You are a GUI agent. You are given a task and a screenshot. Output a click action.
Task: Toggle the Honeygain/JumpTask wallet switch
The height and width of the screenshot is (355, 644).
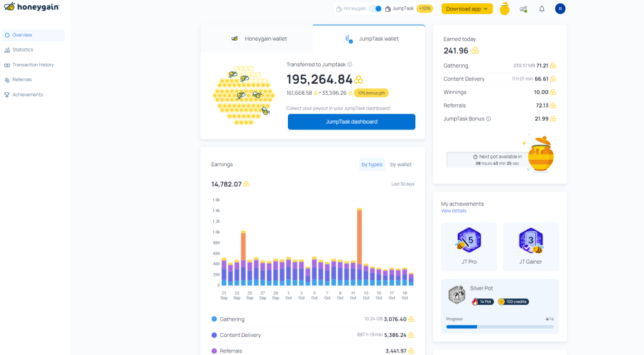pyautogui.click(x=375, y=8)
